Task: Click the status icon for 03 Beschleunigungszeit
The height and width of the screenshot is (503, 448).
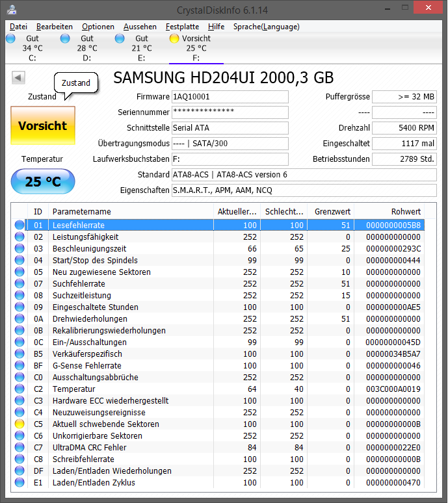Action: point(20,248)
